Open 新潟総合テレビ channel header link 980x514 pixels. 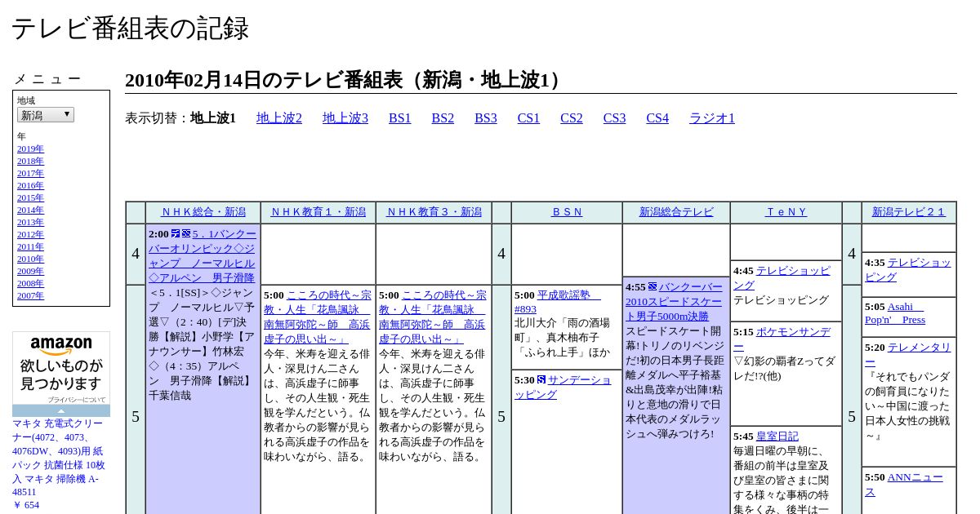(676, 212)
